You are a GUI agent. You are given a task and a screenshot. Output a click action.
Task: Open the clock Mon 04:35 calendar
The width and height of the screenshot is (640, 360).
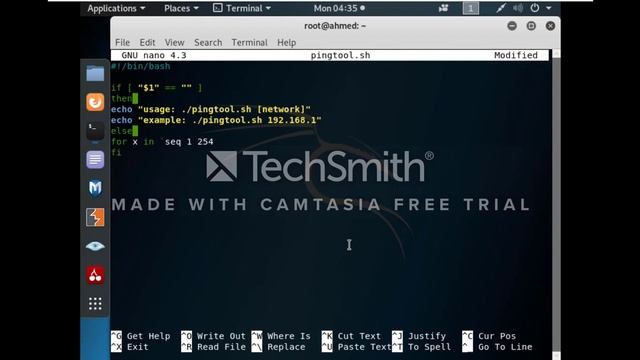pos(339,8)
